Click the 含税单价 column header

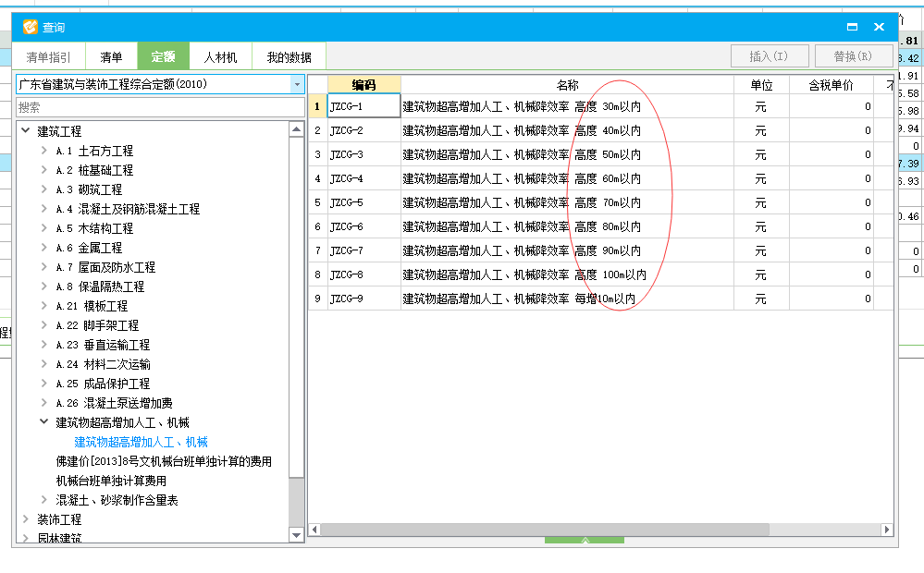pos(831,85)
